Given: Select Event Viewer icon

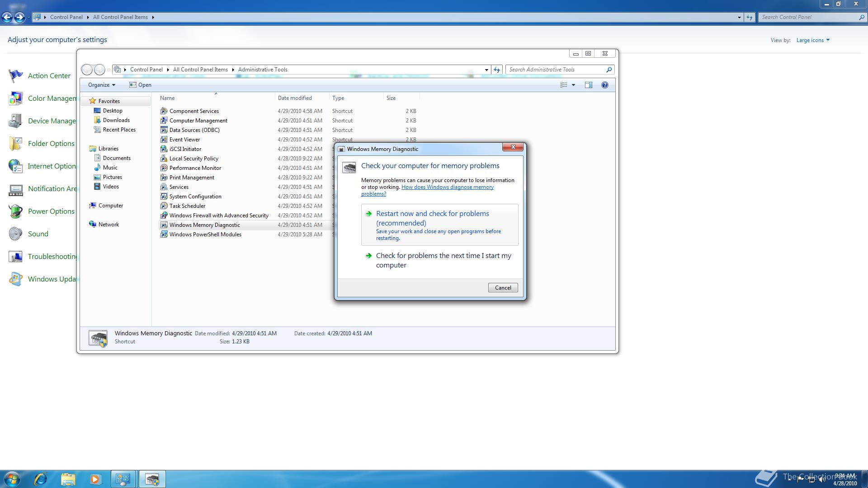Looking at the screenshot, I should 164,140.
